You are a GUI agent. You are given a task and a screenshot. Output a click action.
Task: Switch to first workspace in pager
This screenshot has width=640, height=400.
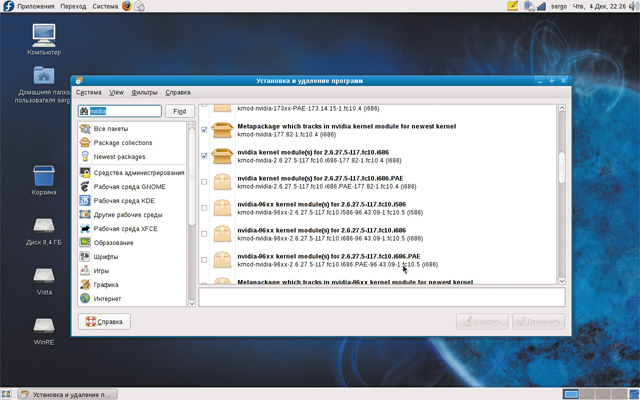(571, 394)
